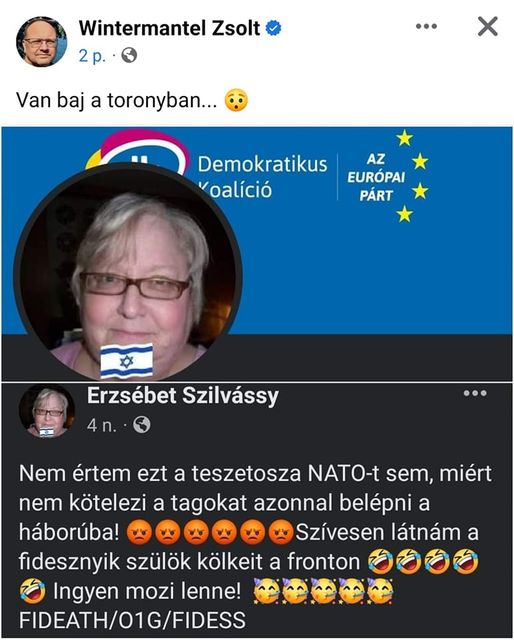
Task: Close the post with the X
Action: (487, 27)
